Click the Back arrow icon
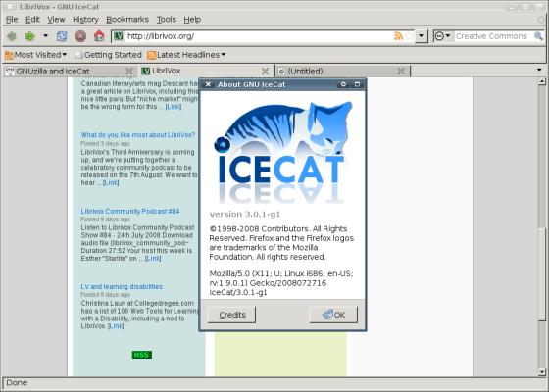Image resolution: width=549 pixels, height=392 pixels. 12,36
